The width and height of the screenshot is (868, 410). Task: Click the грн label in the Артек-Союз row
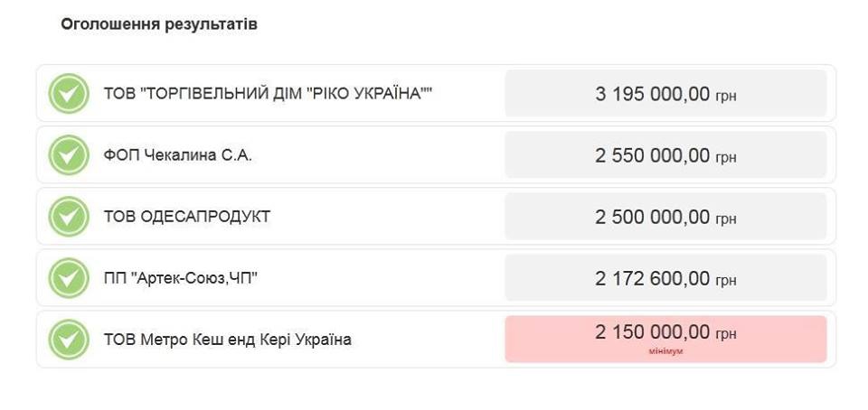pyautogui.click(x=726, y=281)
